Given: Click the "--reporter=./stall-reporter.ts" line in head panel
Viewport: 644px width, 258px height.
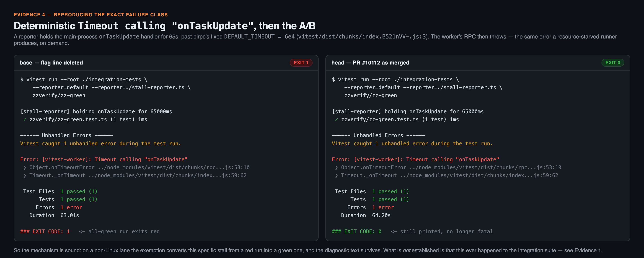Looking at the screenshot, I should (x=423, y=88).
